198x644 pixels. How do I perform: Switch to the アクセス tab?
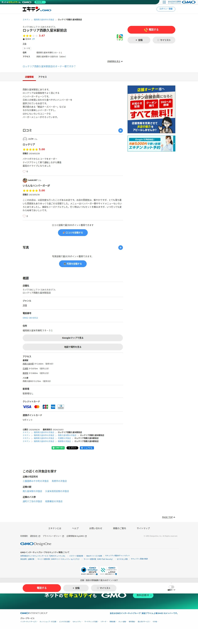(43, 77)
